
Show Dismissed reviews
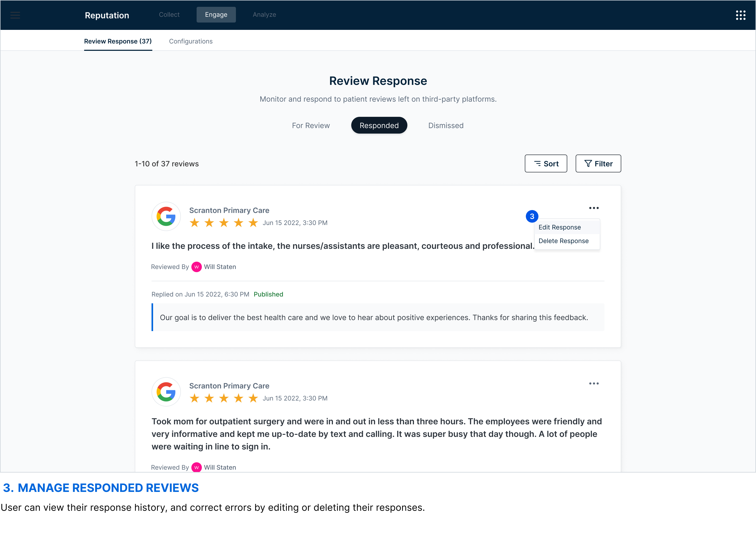446,125
